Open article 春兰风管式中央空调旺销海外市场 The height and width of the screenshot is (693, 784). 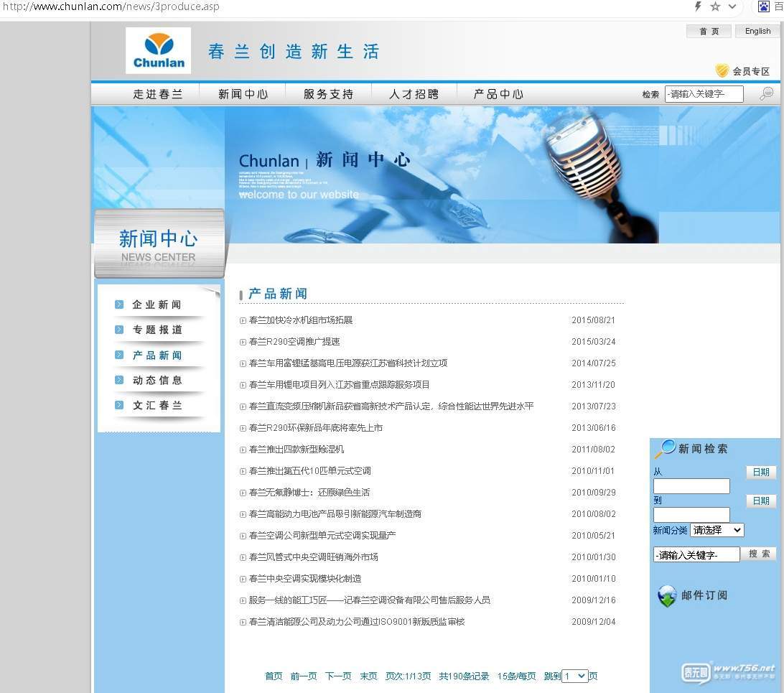tap(313, 557)
